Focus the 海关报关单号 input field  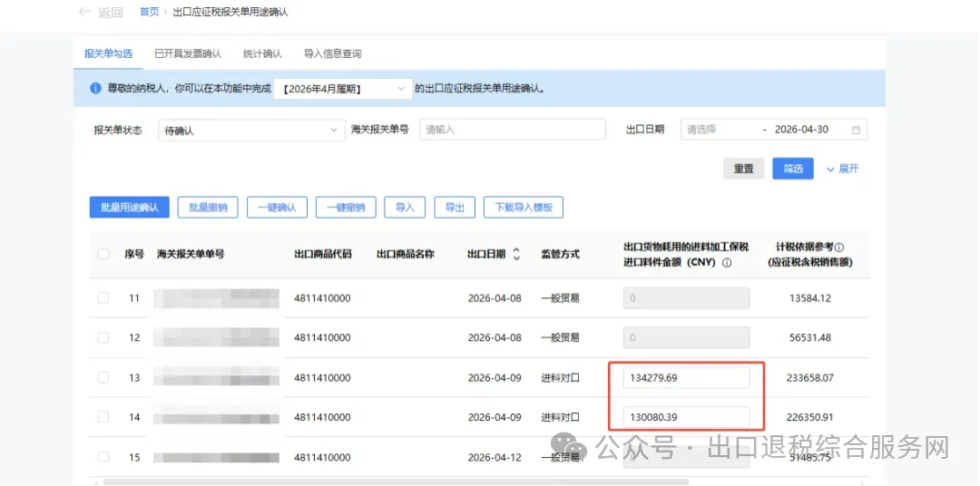(x=513, y=130)
